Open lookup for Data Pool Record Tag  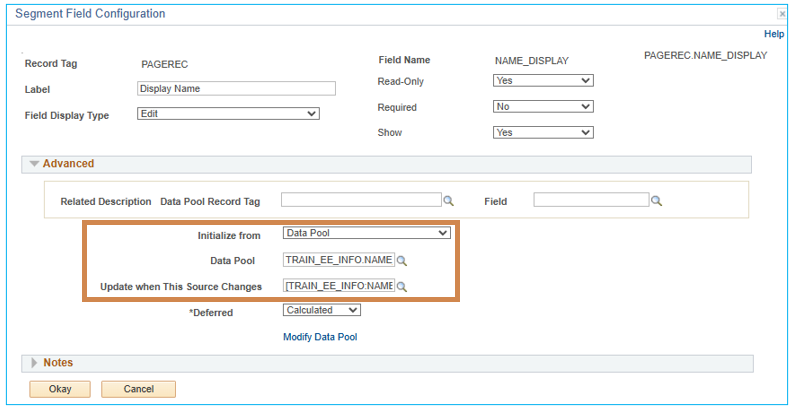[448, 201]
